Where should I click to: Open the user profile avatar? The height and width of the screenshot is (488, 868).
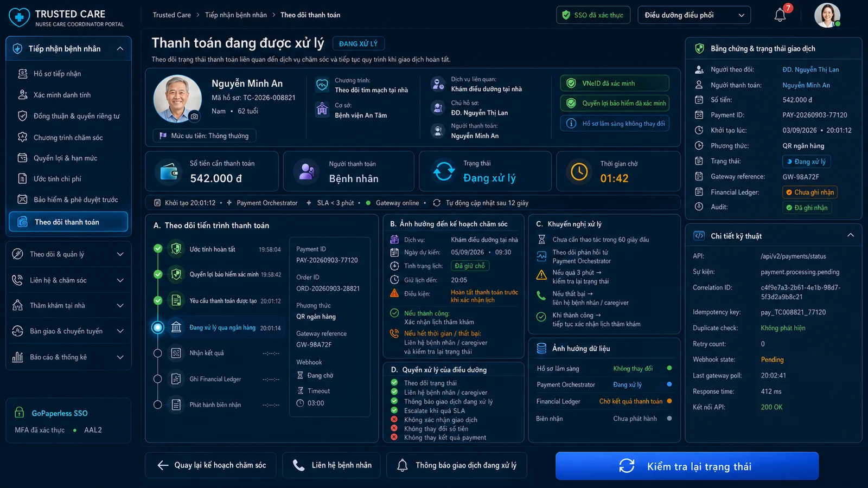(x=827, y=15)
